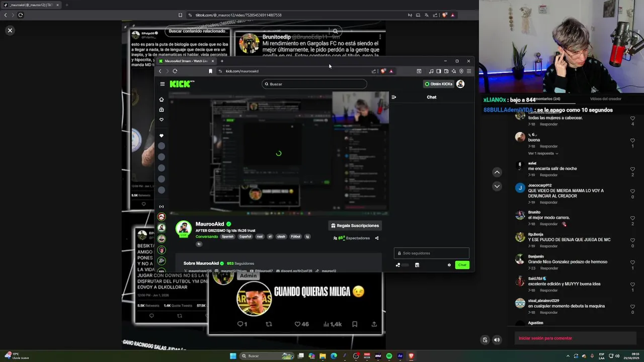The height and width of the screenshot is (362, 644).
Task: Select the rust tag
Action: coord(260,237)
